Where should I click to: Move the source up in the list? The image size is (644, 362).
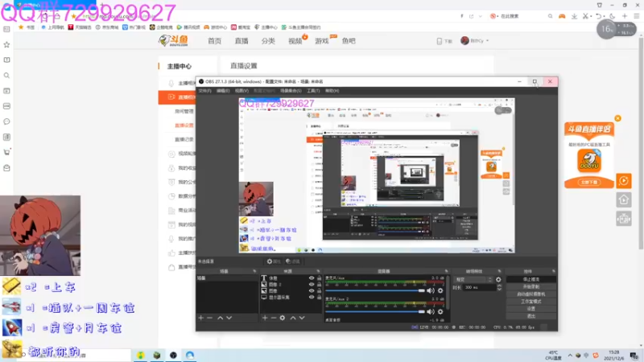coord(293,318)
